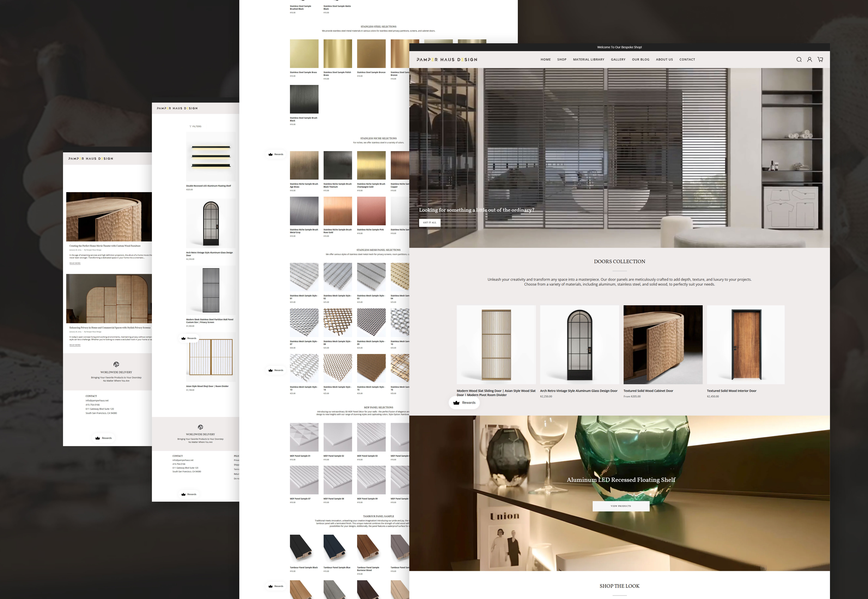Select Stainless Niche Brush Champagne Gold swatch
This screenshot has height=599, width=868.
click(x=371, y=165)
